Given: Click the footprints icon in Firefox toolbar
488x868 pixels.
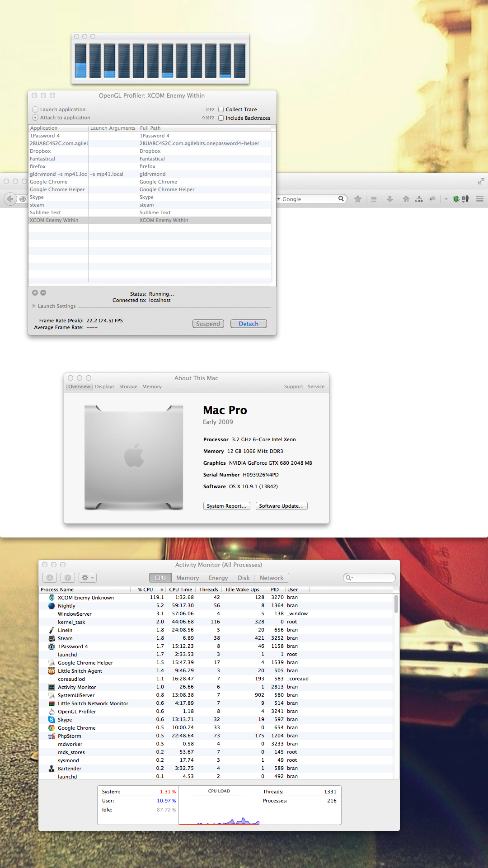Looking at the screenshot, I should click(465, 199).
